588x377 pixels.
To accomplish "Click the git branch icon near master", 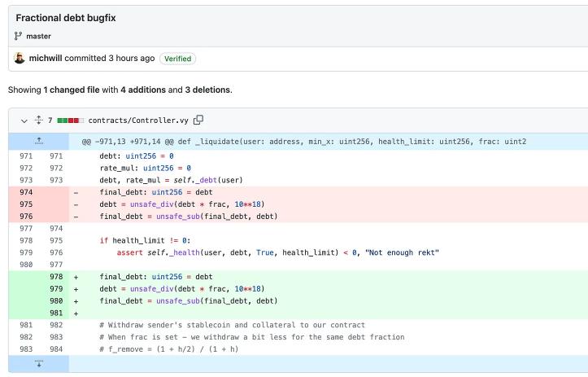I will click(18, 36).
